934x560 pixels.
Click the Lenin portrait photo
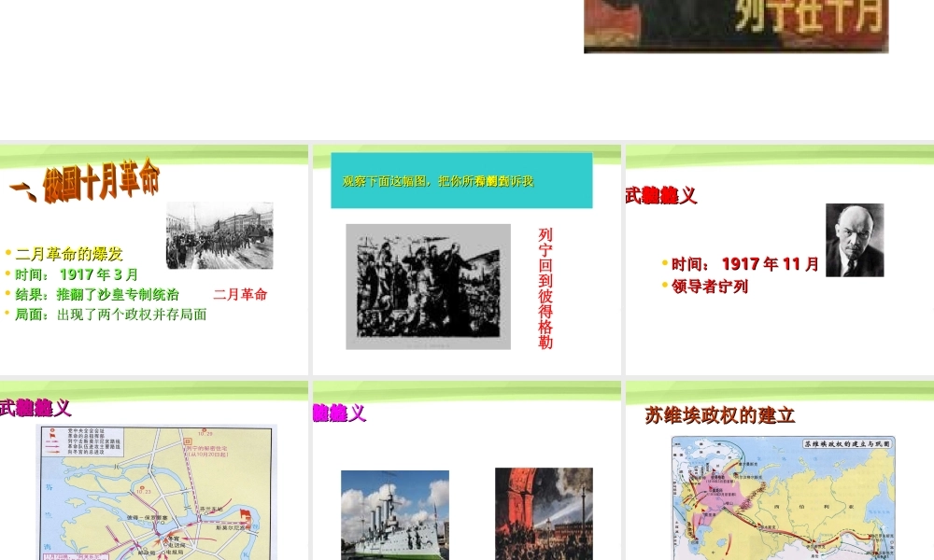[x=855, y=240]
